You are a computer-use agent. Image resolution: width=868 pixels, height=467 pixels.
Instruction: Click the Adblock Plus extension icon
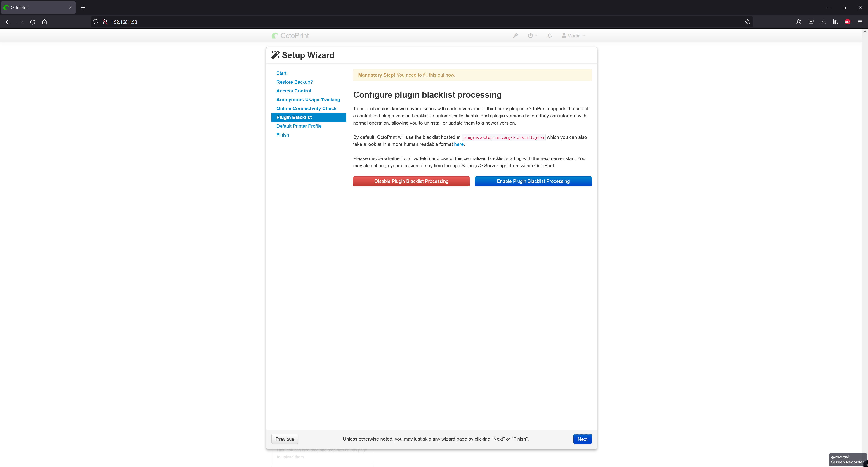tap(847, 22)
